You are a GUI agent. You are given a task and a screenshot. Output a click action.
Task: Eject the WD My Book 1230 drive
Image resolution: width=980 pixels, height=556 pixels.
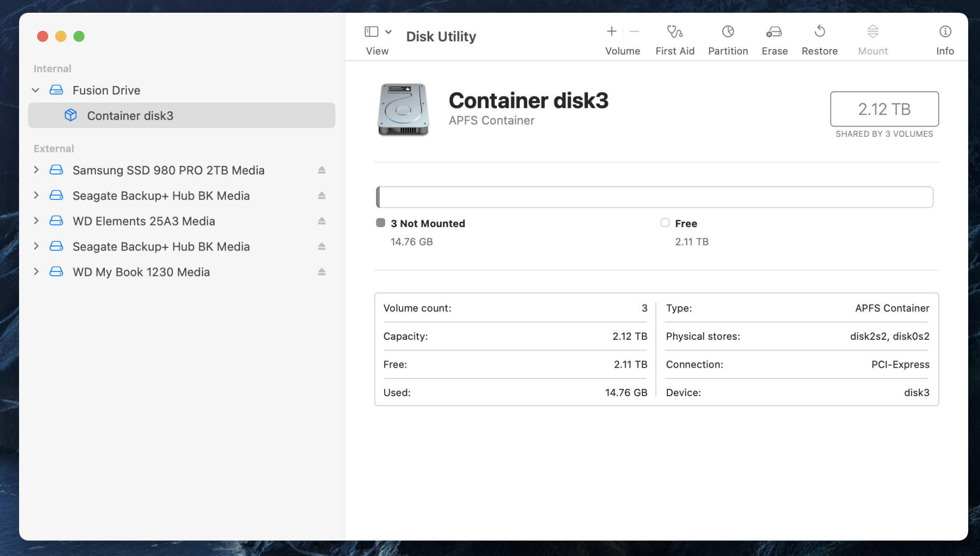[x=321, y=272]
